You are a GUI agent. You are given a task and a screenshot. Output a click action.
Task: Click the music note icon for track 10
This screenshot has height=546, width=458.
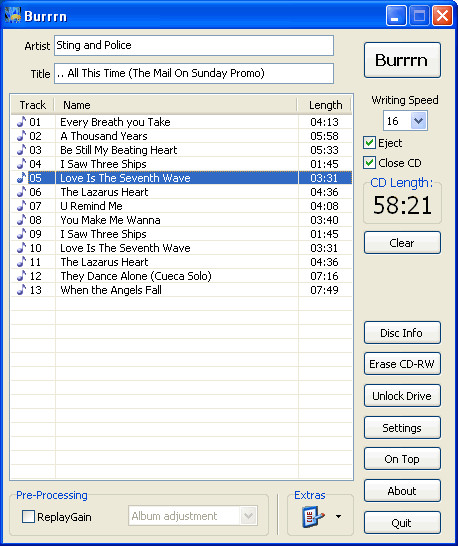coord(22,248)
